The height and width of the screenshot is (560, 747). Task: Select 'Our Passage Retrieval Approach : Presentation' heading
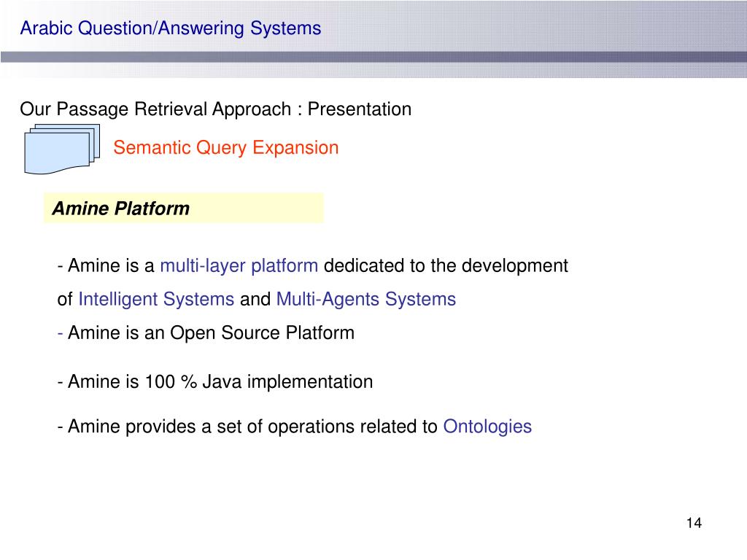(215, 109)
